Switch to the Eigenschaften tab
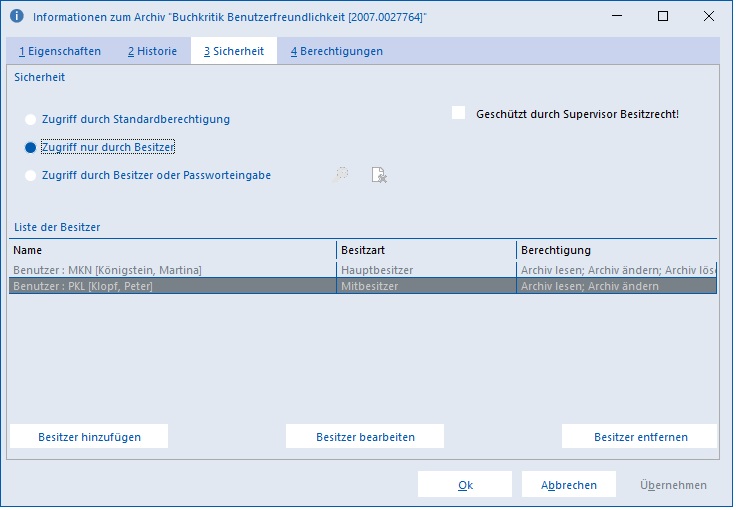The width and height of the screenshot is (736, 510). (x=60, y=51)
